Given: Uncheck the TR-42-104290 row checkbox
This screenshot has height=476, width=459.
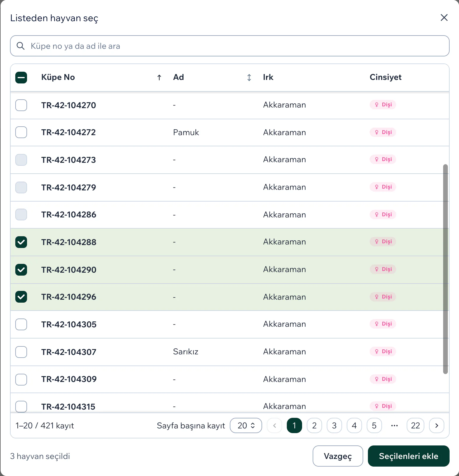Looking at the screenshot, I should [21, 270].
